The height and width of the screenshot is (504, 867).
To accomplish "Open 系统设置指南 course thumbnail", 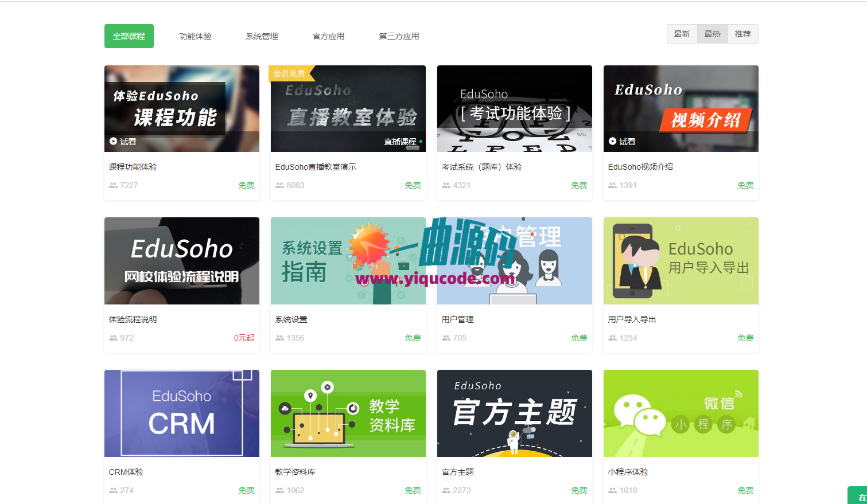I will (348, 261).
